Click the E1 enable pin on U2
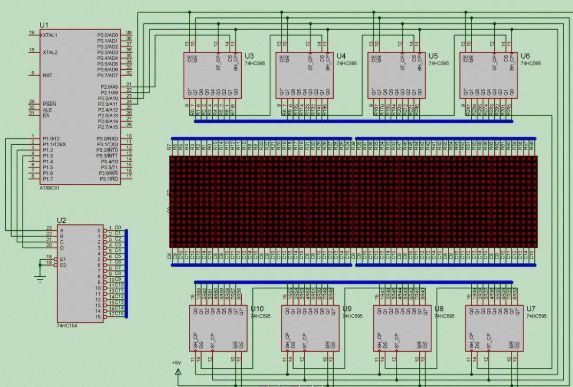This screenshot has width=573, height=387. click(62, 259)
